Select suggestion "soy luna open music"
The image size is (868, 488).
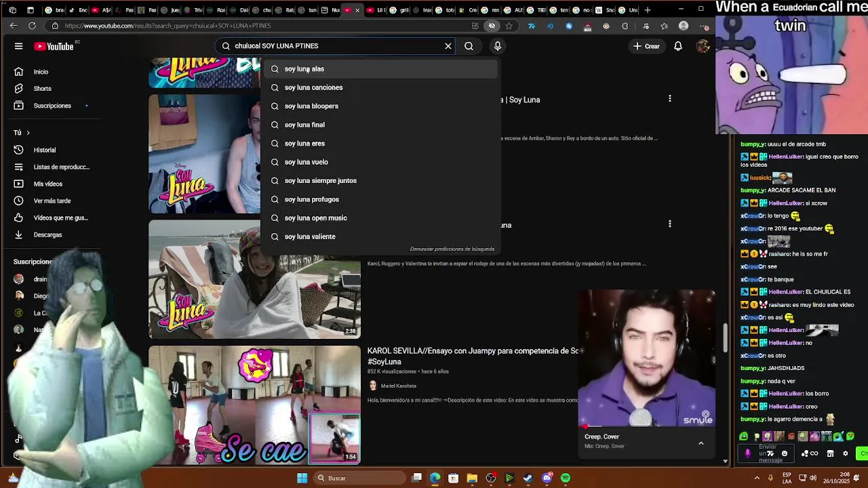tap(380, 218)
